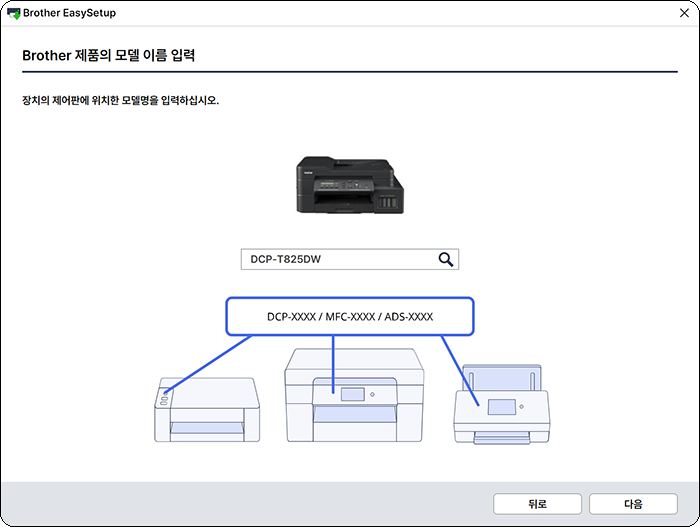Click the middle multifunction printer illustration
Screen dimensions: 700x527
click(354, 395)
